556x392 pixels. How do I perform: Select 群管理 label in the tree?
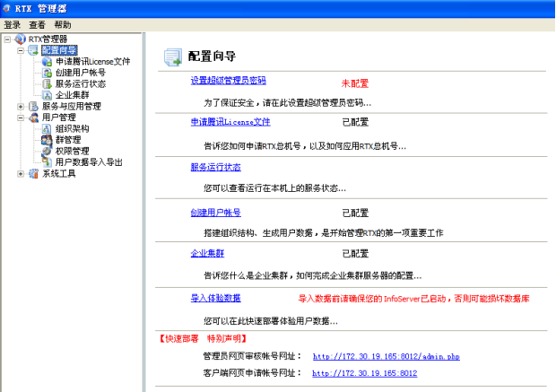coord(68,140)
